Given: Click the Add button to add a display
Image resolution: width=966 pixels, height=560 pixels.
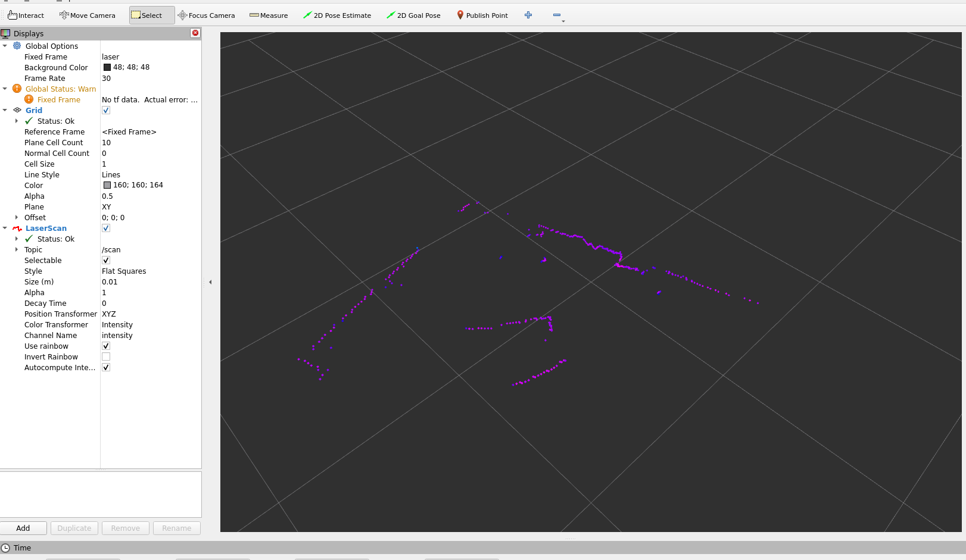Looking at the screenshot, I should pos(23,528).
